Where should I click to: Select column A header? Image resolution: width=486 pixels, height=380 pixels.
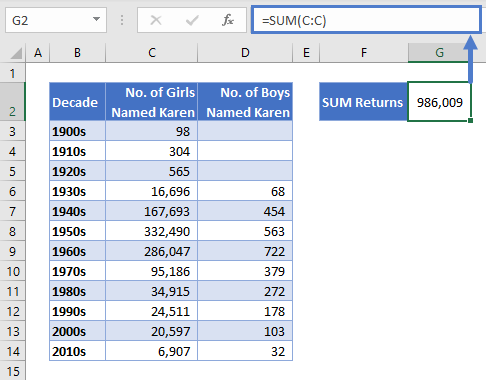click(38, 53)
